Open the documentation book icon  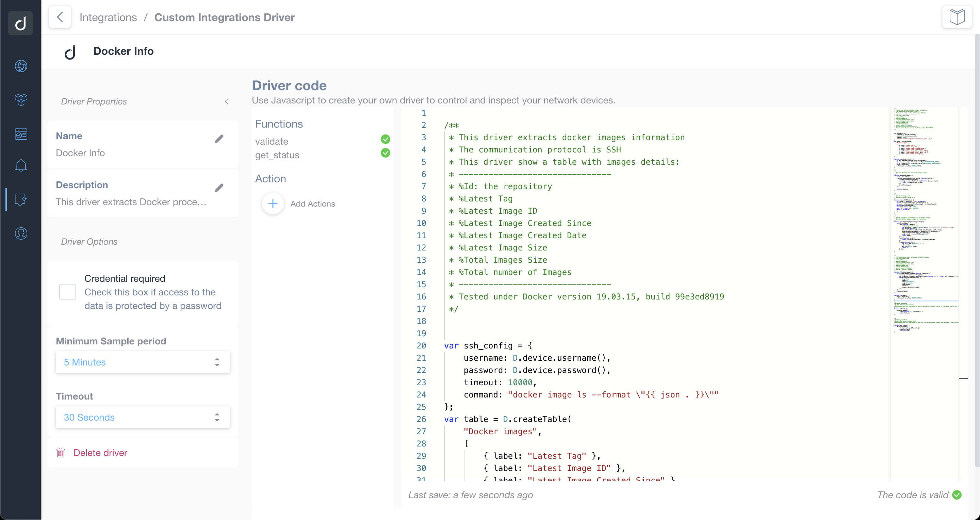[x=957, y=17]
